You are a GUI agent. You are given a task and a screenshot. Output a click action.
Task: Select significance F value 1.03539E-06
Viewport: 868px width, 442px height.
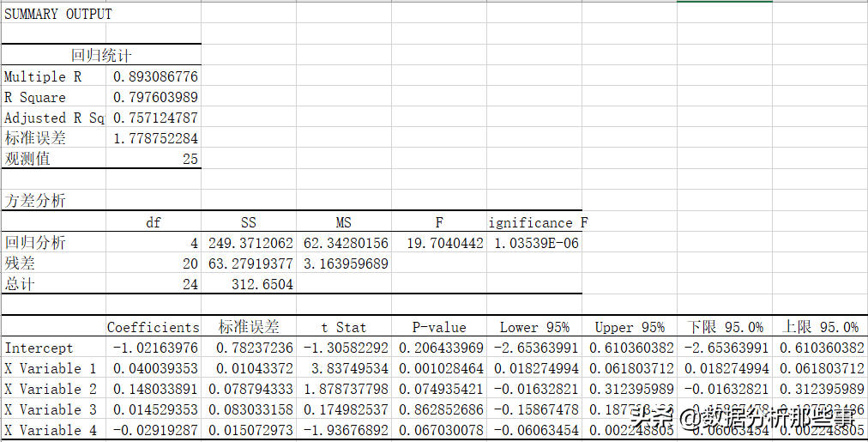(x=536, y=243)
